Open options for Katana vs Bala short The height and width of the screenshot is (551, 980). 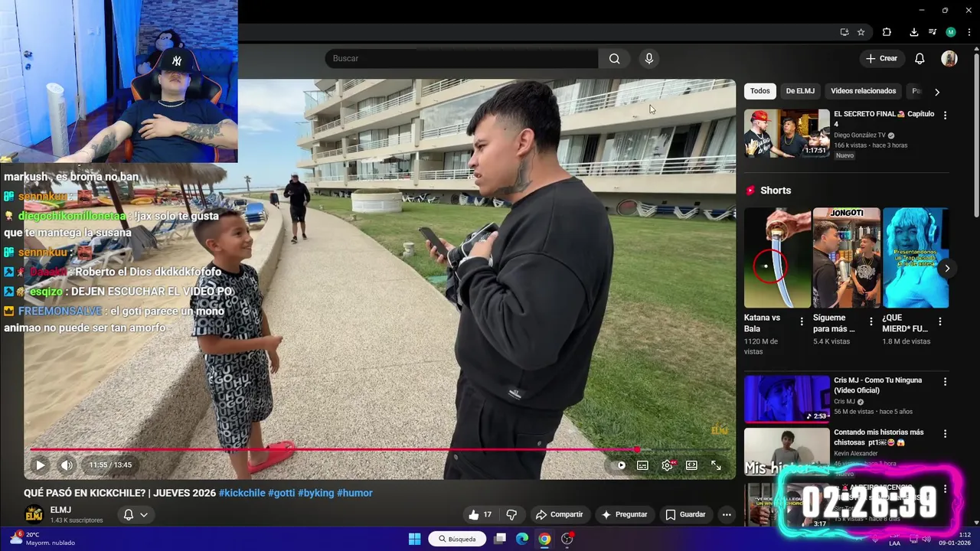(802, 321)
